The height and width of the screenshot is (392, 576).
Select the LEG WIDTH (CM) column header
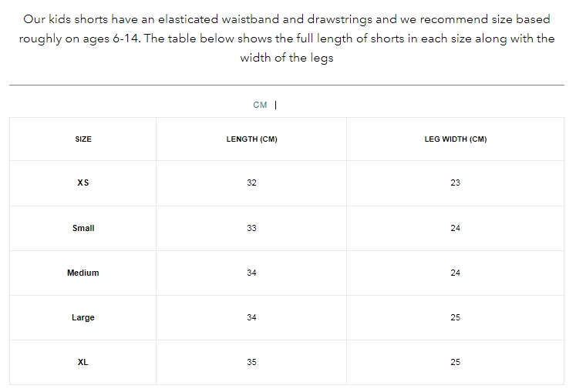[x=456, y=139]
